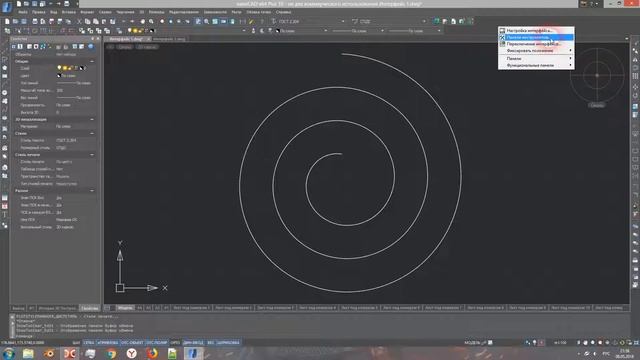
Task: Toggle СЕТКА grid in status bar
Action: 89,342
